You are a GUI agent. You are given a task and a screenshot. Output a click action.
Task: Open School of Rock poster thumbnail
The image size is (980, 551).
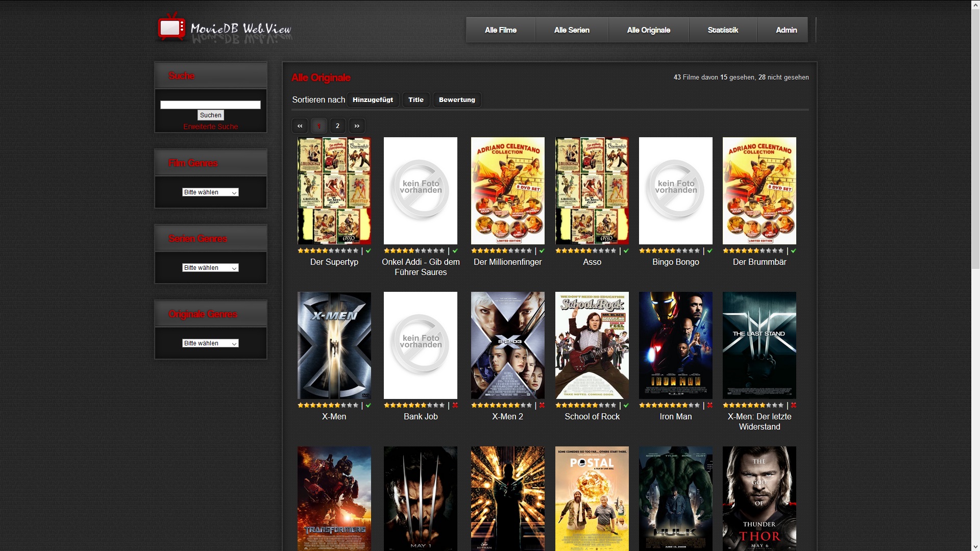592,345
